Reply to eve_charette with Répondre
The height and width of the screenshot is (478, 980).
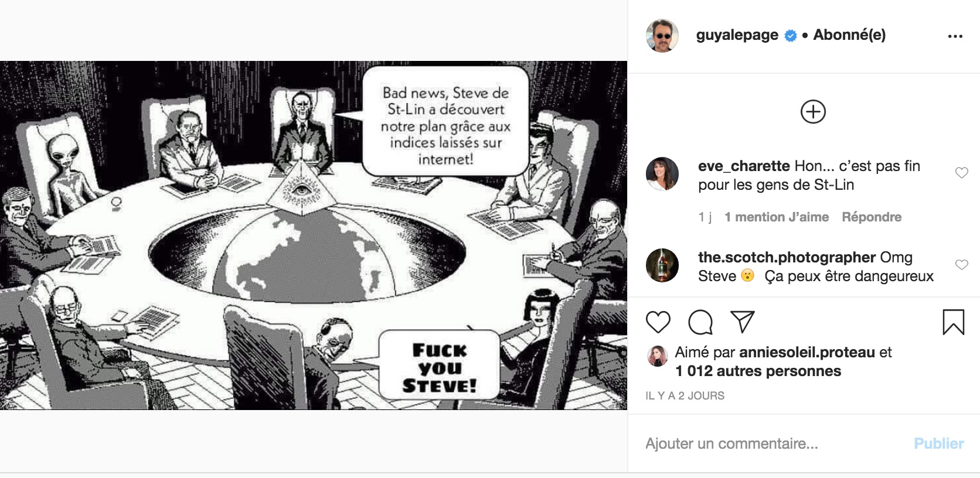[x=872, y=217]
